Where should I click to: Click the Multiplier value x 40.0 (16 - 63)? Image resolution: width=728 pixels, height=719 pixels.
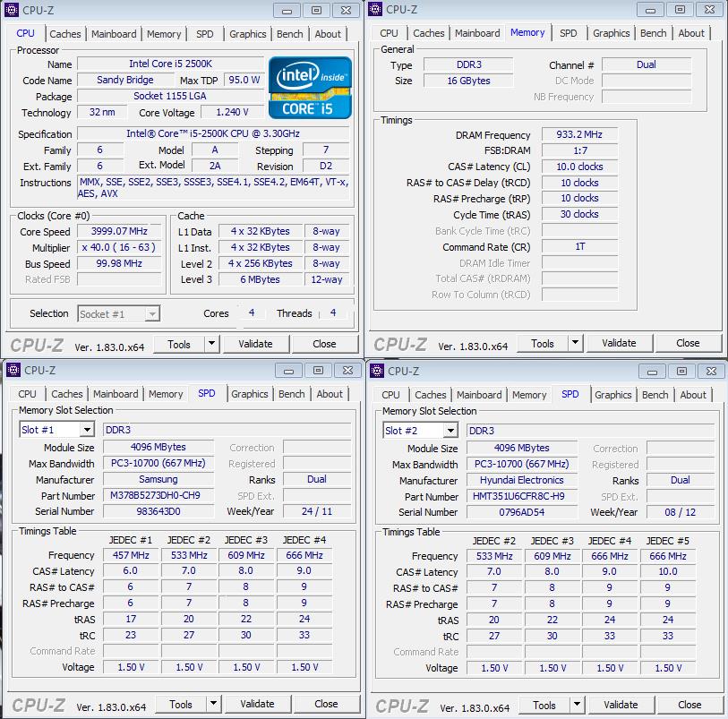pyautogui.click(x=119, y=247)
